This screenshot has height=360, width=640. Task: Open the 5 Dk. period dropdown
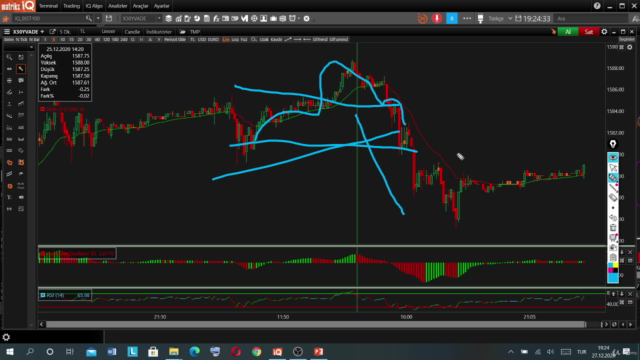coord(65,31)
